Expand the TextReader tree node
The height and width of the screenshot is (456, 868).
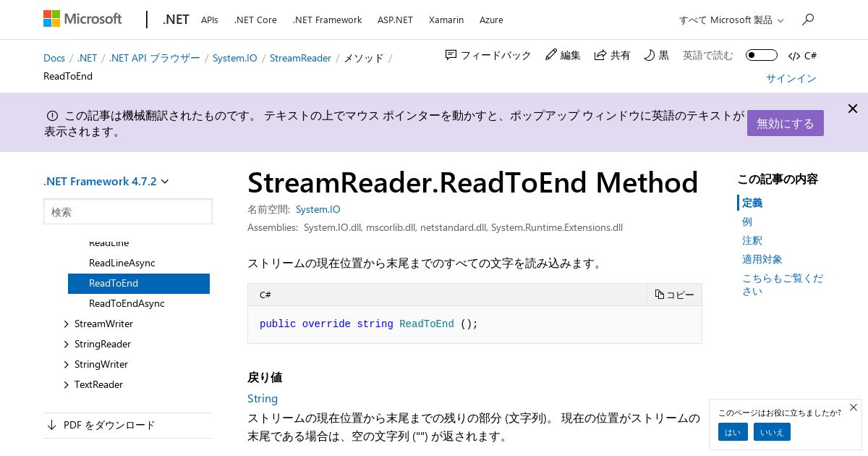tap(67, 384)
